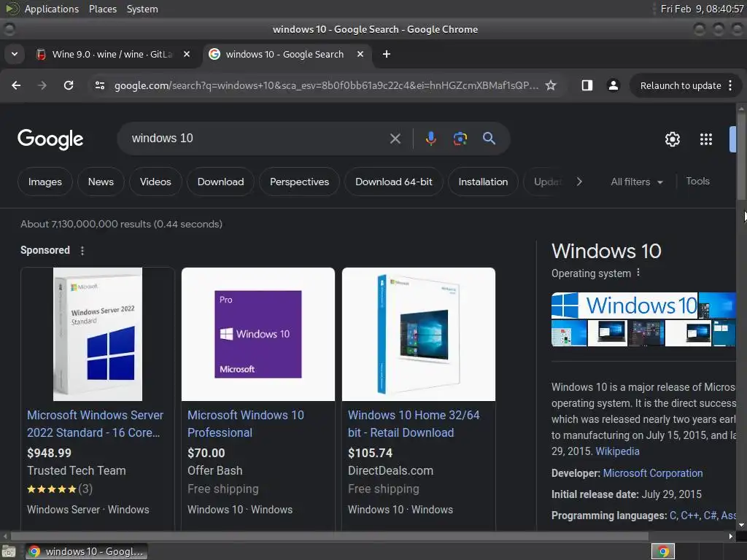
Task: Show more filter chips with right chevron
Action: pos(579,182)
